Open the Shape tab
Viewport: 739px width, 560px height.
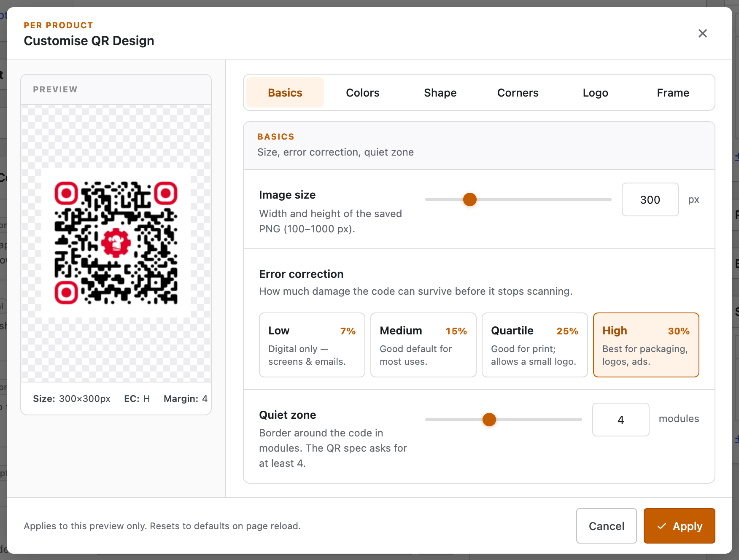(x=440, y=92)
